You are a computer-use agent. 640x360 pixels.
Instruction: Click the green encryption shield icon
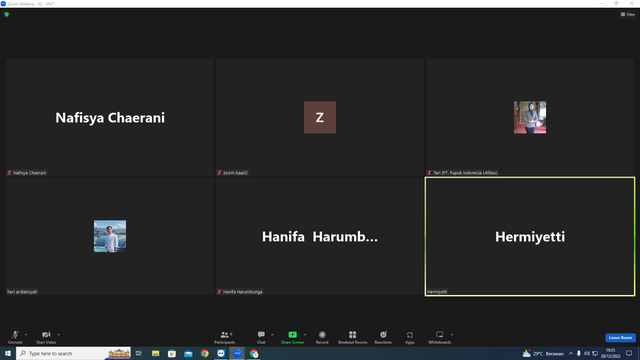point(7,14)
